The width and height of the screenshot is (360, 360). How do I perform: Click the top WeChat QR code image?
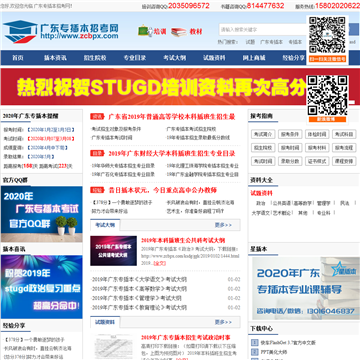327,35
